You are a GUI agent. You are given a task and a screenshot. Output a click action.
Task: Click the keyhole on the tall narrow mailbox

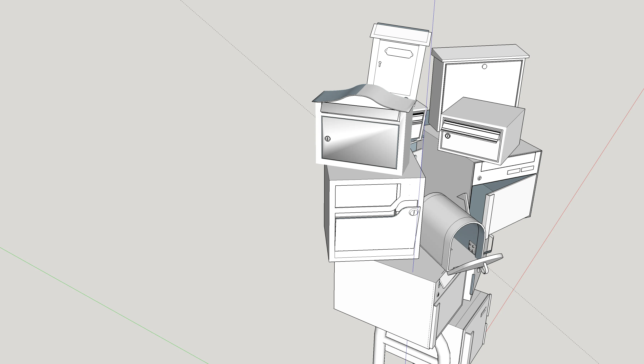coord(380,64)
